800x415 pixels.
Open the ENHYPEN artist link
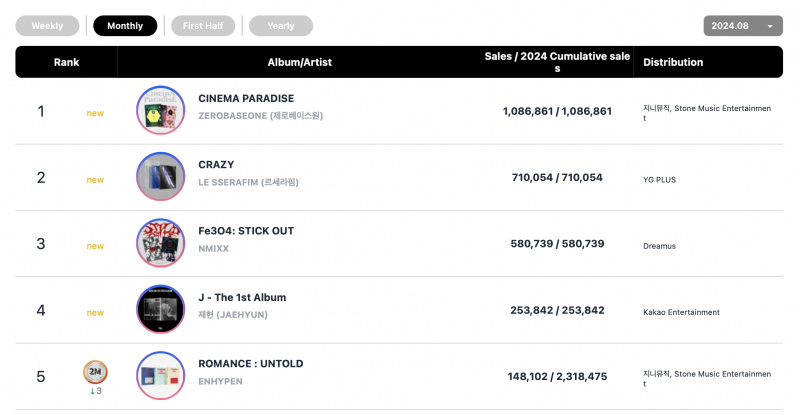tap(220, 381)
